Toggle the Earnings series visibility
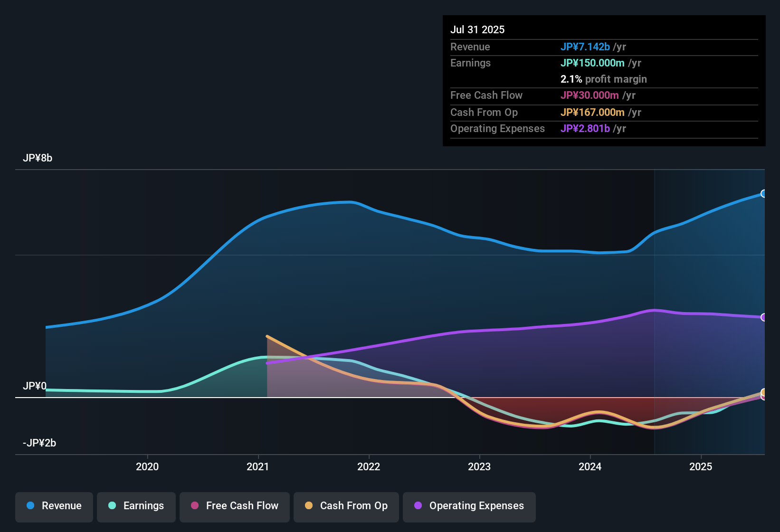The height and width of the screenshot is (532, 780). pyautogui.click(x=136, y=507)
